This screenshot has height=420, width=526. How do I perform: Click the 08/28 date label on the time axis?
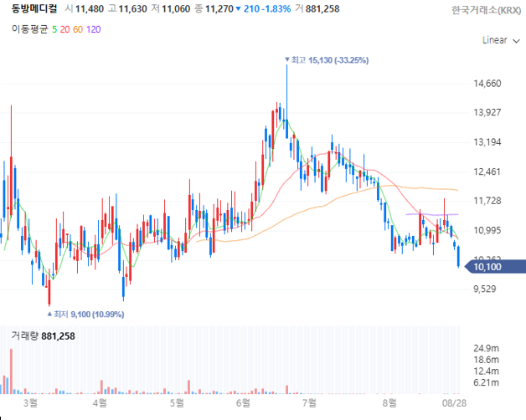click(455, 402)
